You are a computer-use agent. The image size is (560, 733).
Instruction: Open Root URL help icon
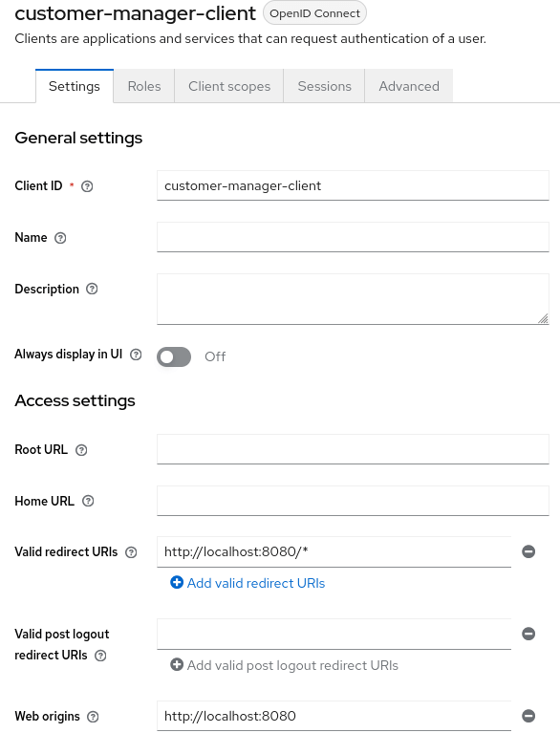[81, 450]
